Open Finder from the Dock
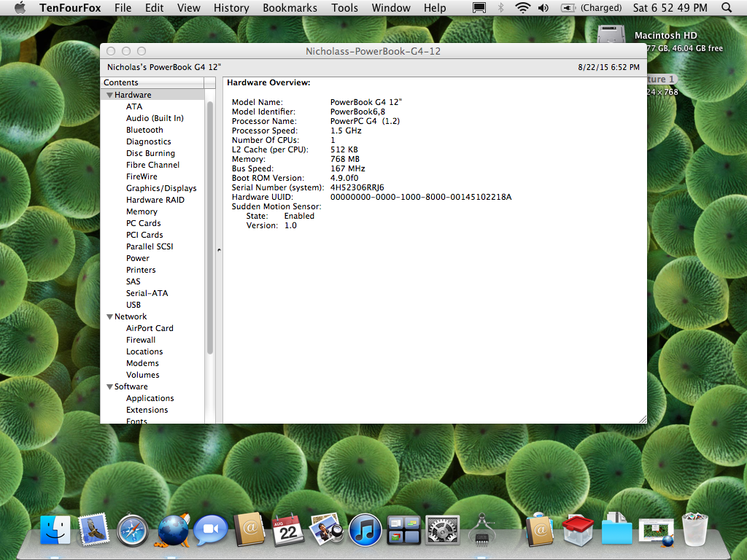This screenshot has width=747, height=560. 55,530
